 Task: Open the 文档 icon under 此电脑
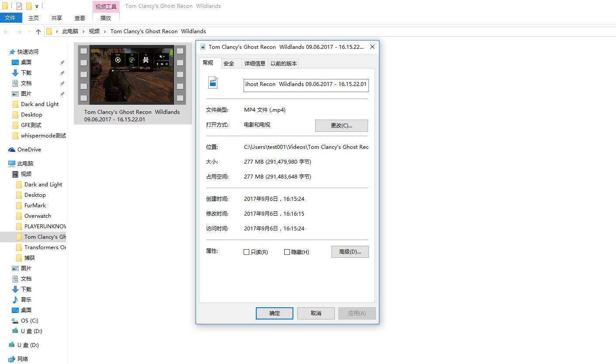point(15,279)
